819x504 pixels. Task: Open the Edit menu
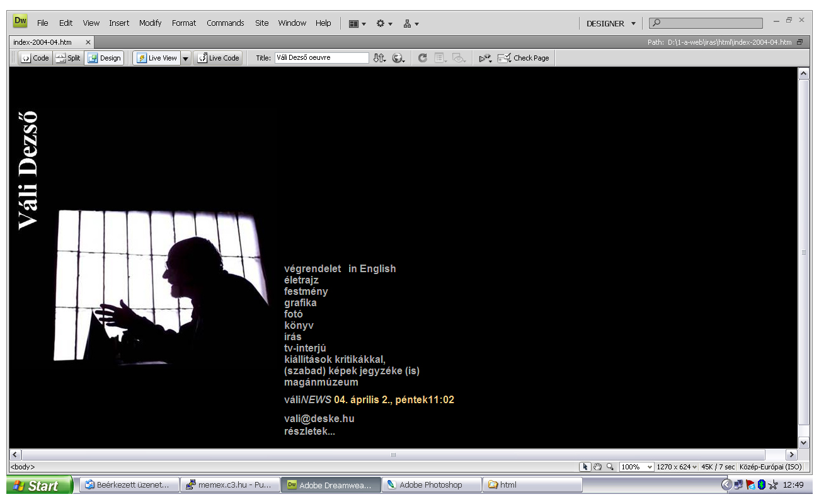coord(66,23)
